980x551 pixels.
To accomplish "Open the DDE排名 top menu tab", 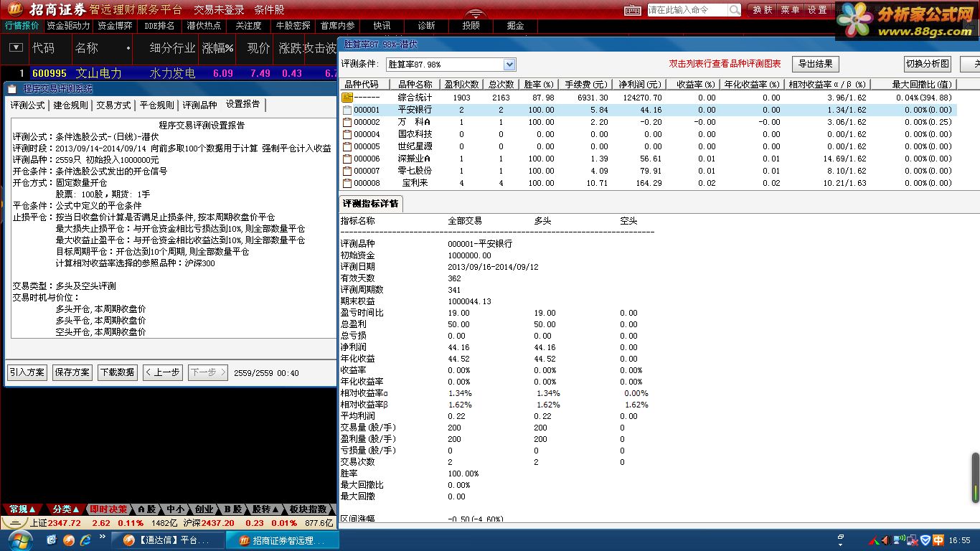I will pos(159,26).
